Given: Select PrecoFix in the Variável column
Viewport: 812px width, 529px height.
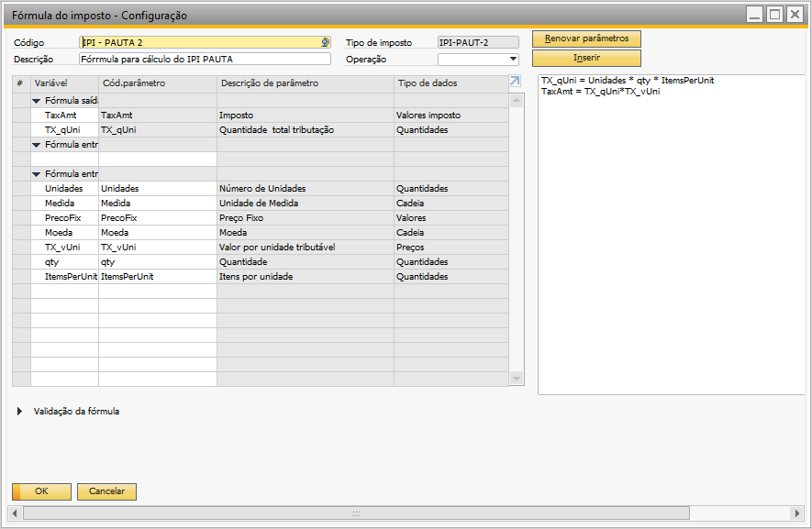Looking at the screenshot, I should point(65,218).
